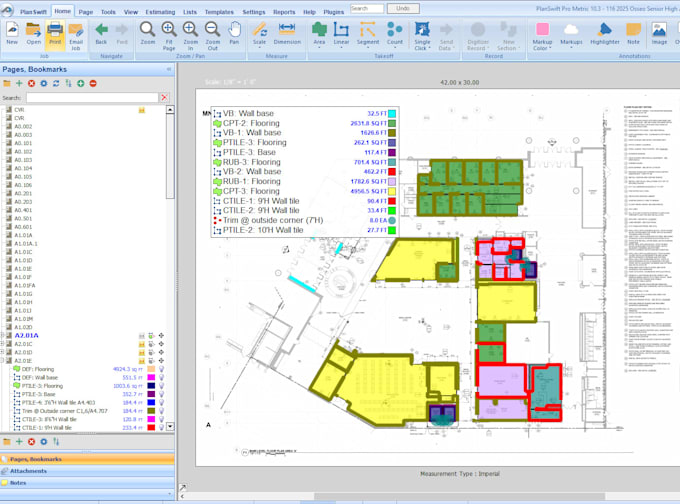Toggle lightbulb for PTILE-4 Wall tile row

point(161,403)
